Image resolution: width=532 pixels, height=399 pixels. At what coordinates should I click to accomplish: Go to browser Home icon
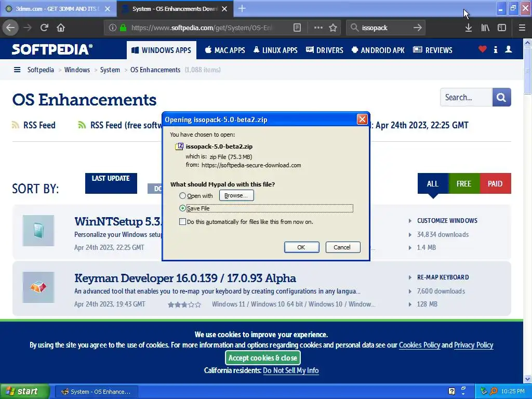pos(61,28)
